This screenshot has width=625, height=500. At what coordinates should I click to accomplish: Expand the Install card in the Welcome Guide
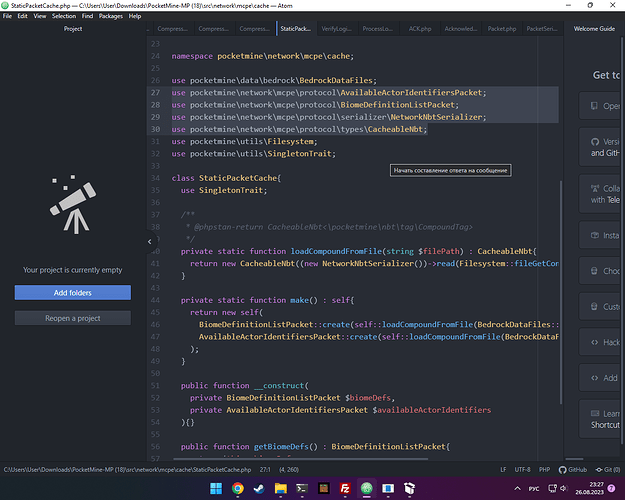(603, 236)
